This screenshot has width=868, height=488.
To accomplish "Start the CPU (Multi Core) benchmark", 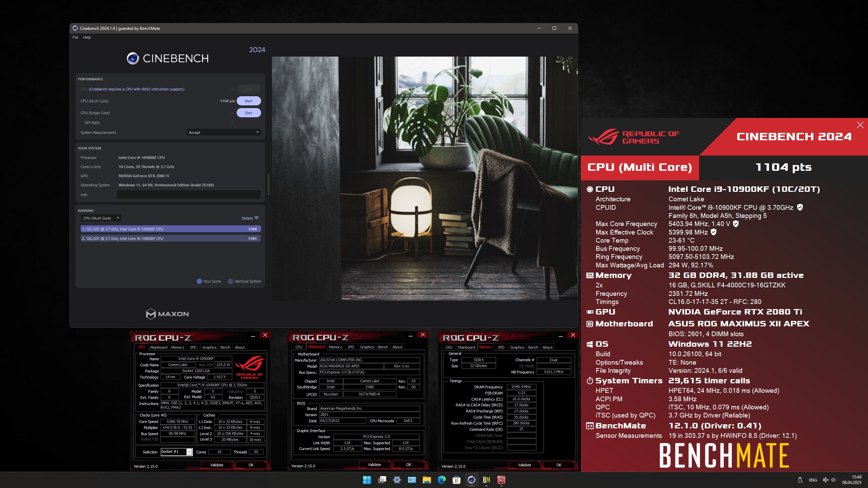I will coord(249,101).
